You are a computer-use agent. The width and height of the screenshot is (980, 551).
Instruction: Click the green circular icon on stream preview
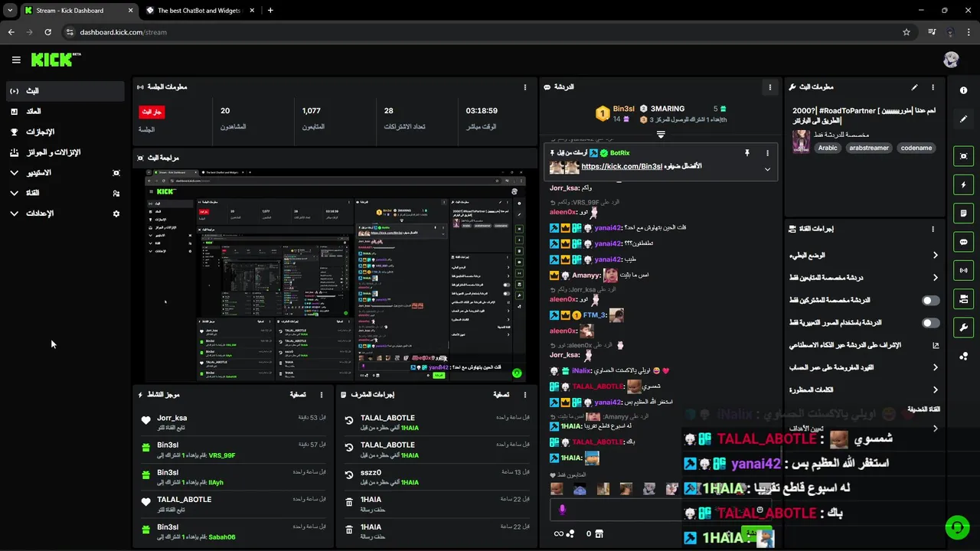coord(517,373)
